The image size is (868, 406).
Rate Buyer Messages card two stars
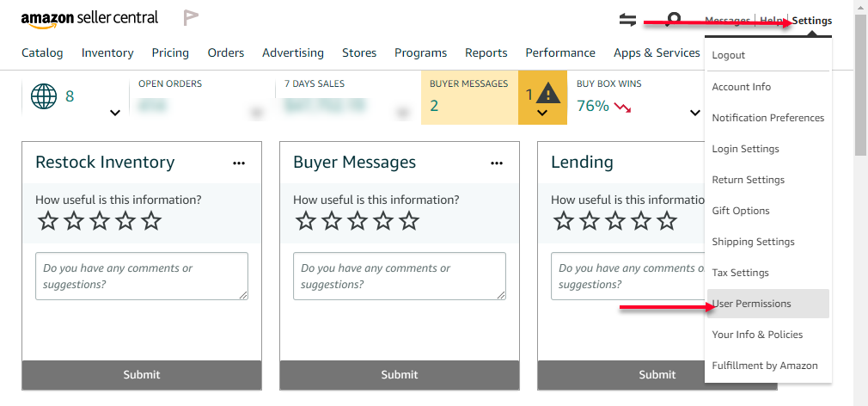(x=332, y=221)
